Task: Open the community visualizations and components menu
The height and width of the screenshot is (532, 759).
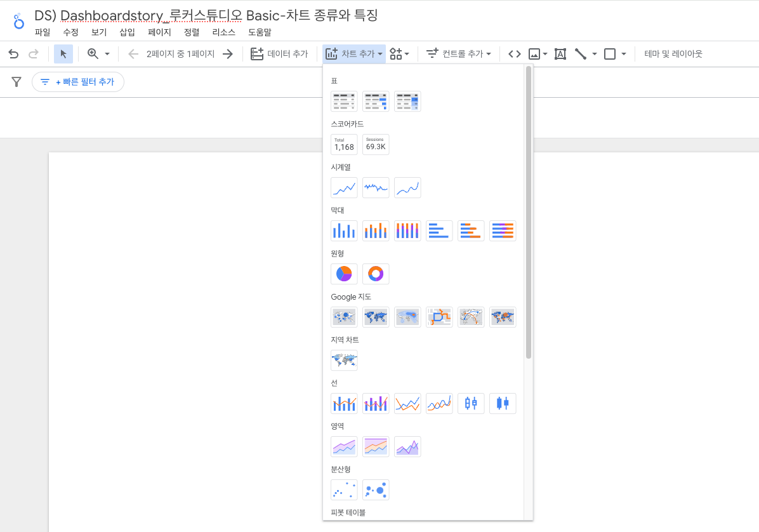Action: (400, 54)
